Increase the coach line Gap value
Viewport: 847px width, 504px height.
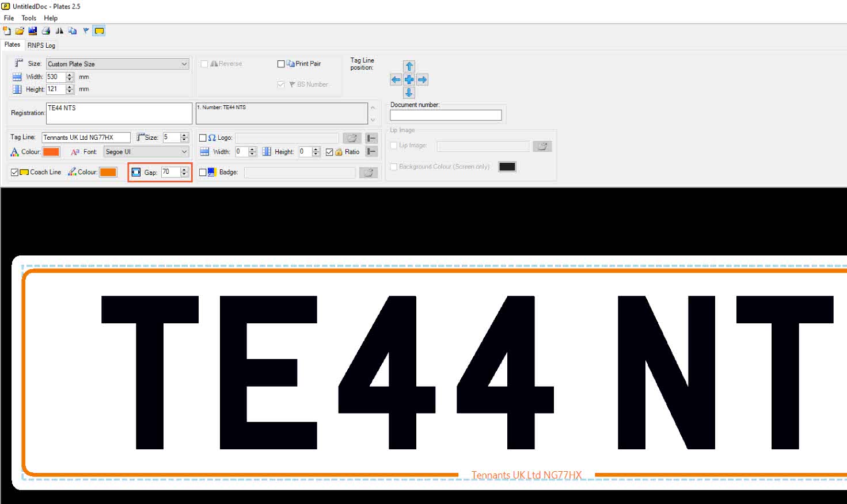[x=184, y=170]
